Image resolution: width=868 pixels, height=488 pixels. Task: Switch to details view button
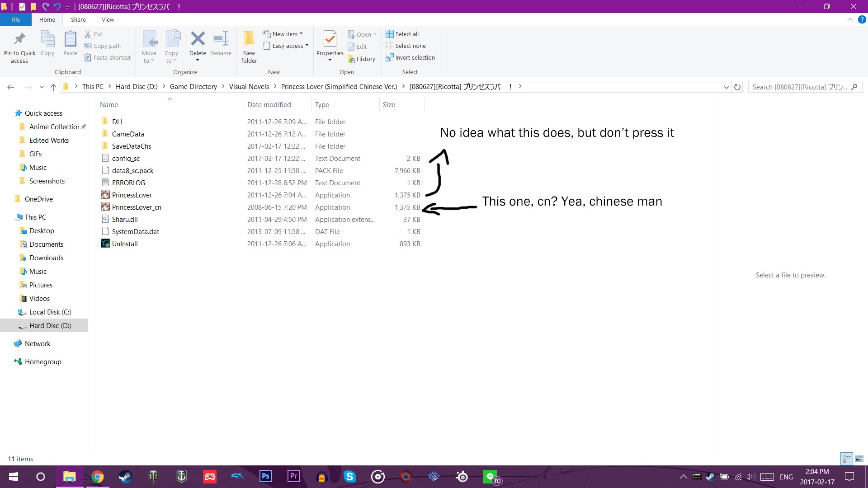click(847, 459)
